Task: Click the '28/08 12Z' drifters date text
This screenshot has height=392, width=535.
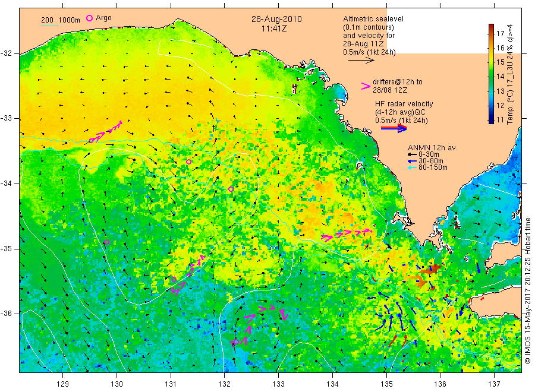Action: (390, 90)
